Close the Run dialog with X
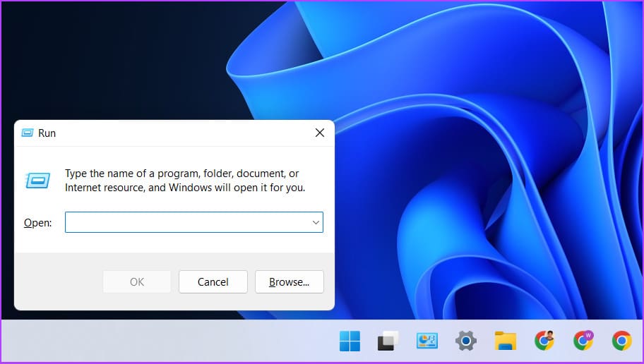644x364 pixels. [320, 133]
